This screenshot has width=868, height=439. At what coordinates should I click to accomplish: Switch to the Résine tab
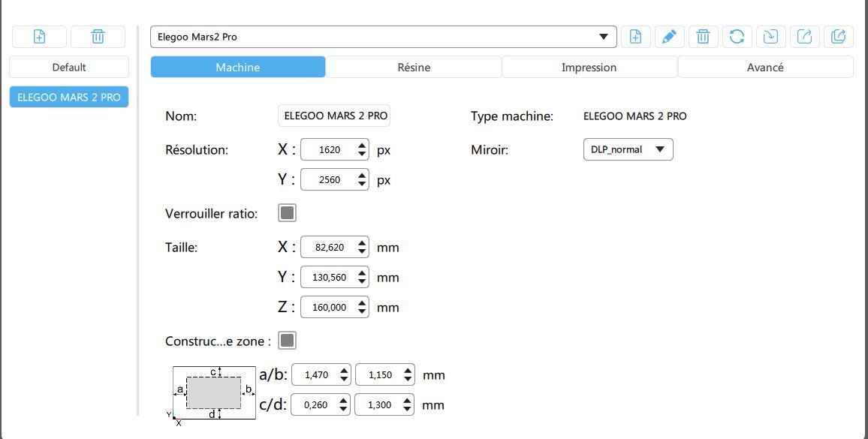tap(414, 67)
